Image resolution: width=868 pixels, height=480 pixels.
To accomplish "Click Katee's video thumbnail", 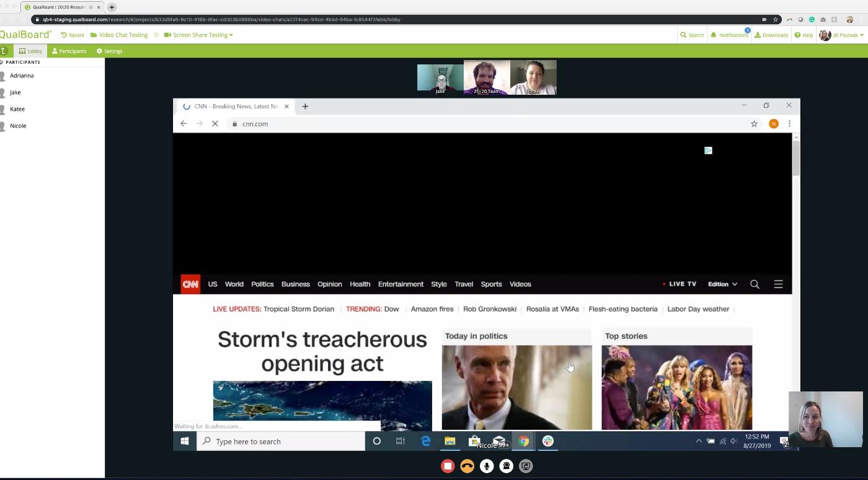I will point(533,77).
